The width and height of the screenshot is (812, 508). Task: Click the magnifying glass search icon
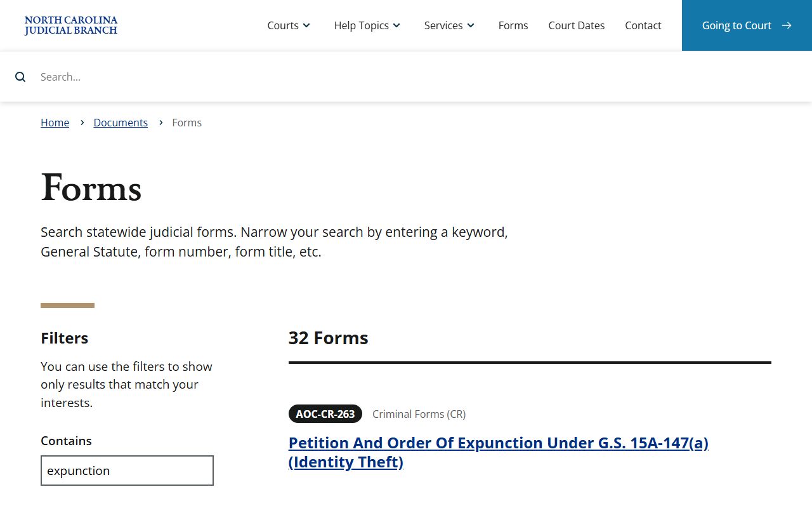[20, 77]
